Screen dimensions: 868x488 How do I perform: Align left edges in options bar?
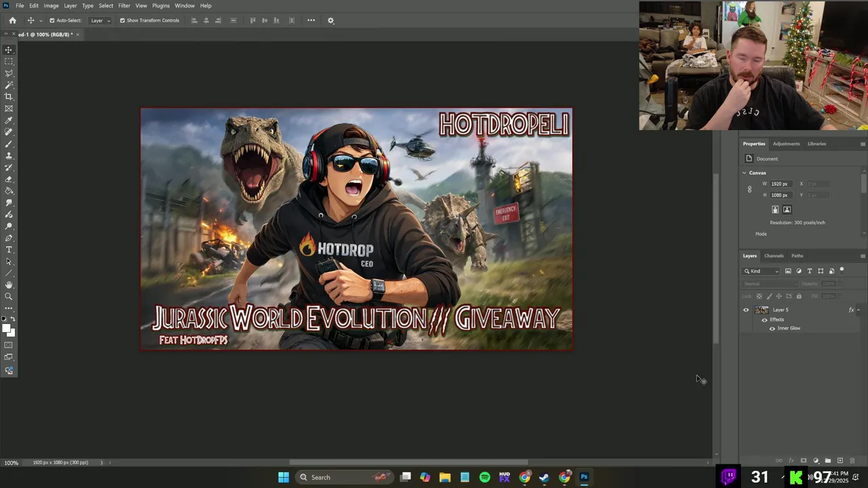(x=195, y=20)
